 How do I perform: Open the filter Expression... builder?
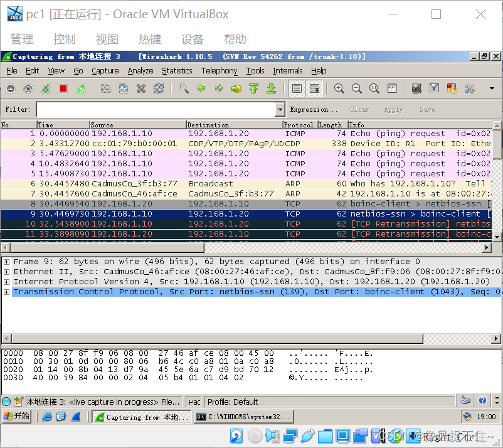click(x=314, y=109)
